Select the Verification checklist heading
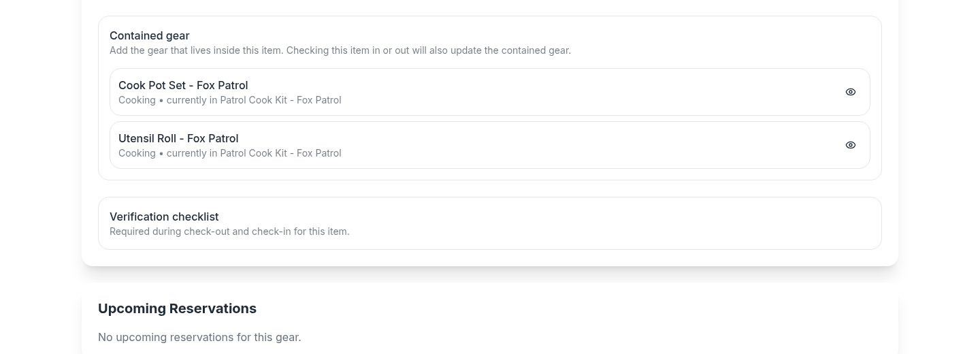Image resolution: width=980 pixels, height=354 pixels. [x=164, y=216]
